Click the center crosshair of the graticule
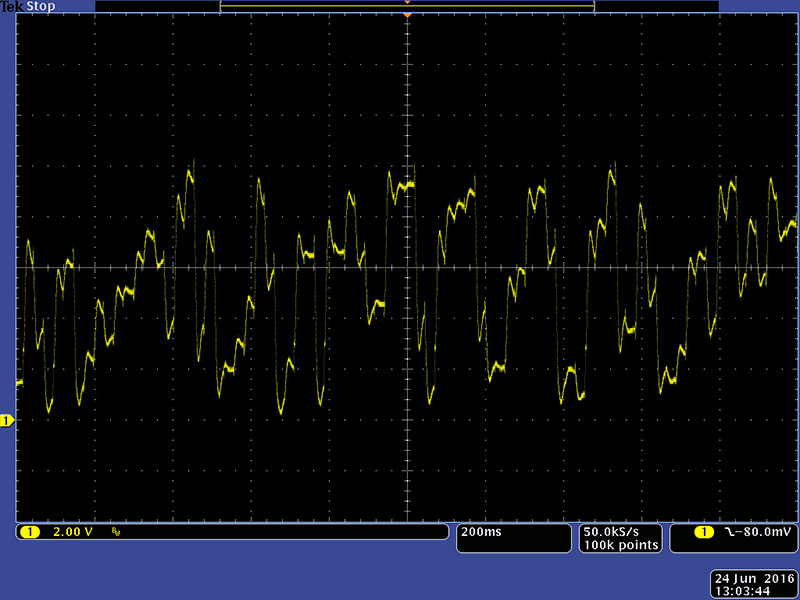The width and height of the screenshot is (800, 600). [x=407, y=268]
